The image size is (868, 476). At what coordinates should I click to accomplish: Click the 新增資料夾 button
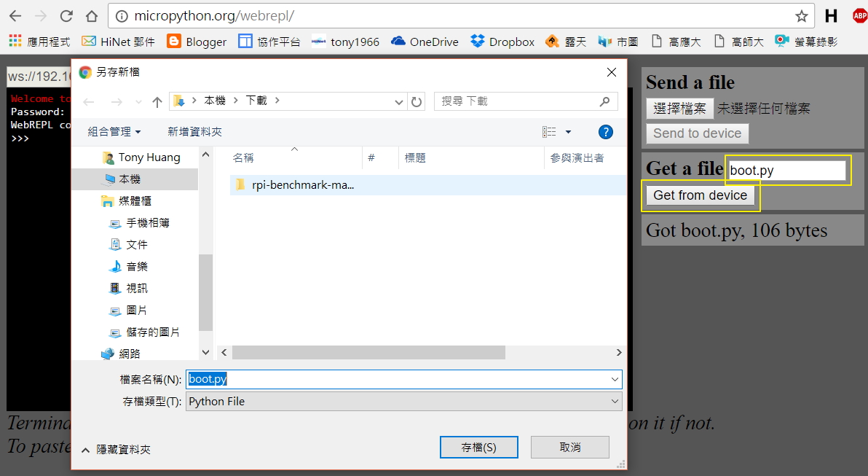point(195,132)
